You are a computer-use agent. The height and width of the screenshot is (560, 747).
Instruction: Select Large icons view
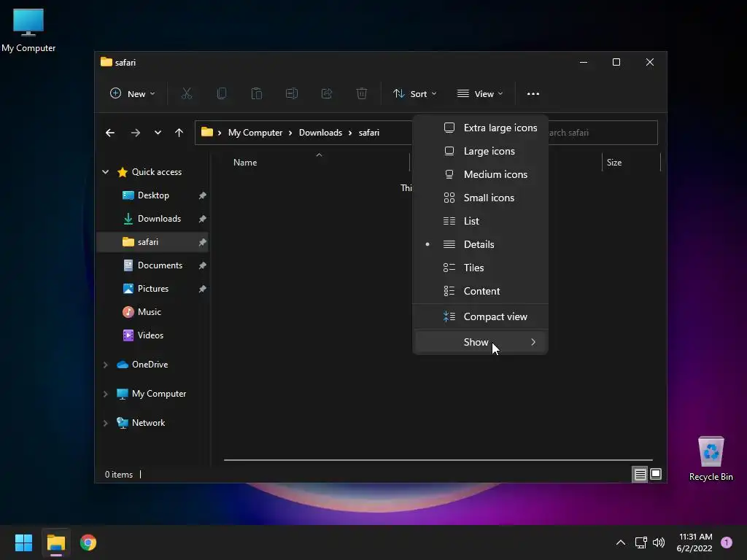tap(481, 151)
